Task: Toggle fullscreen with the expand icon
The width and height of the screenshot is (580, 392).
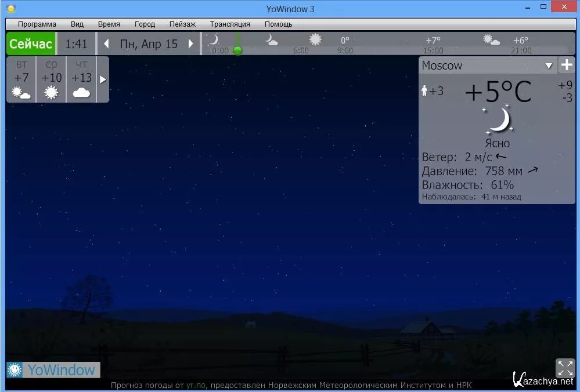Action: tap(565, 368)
